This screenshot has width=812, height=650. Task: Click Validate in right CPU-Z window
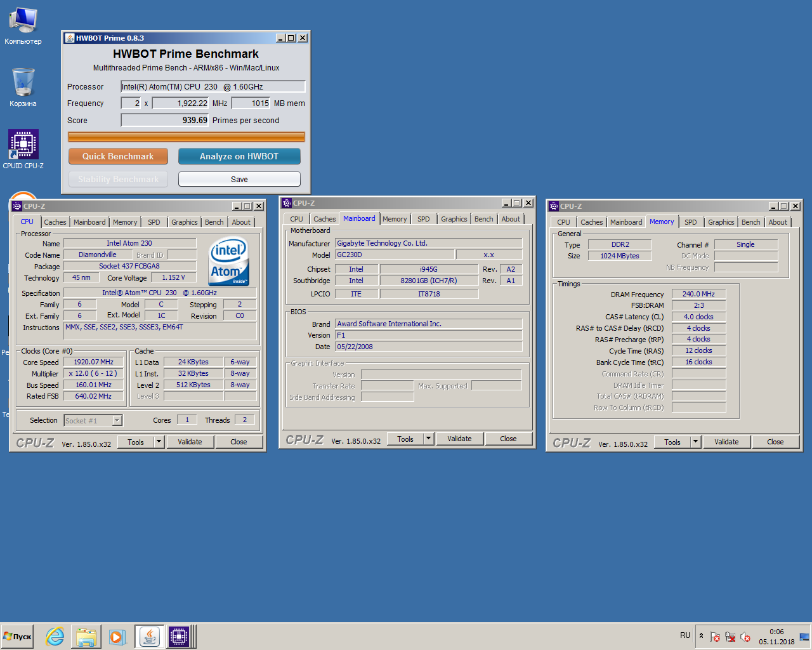point(726,442)
